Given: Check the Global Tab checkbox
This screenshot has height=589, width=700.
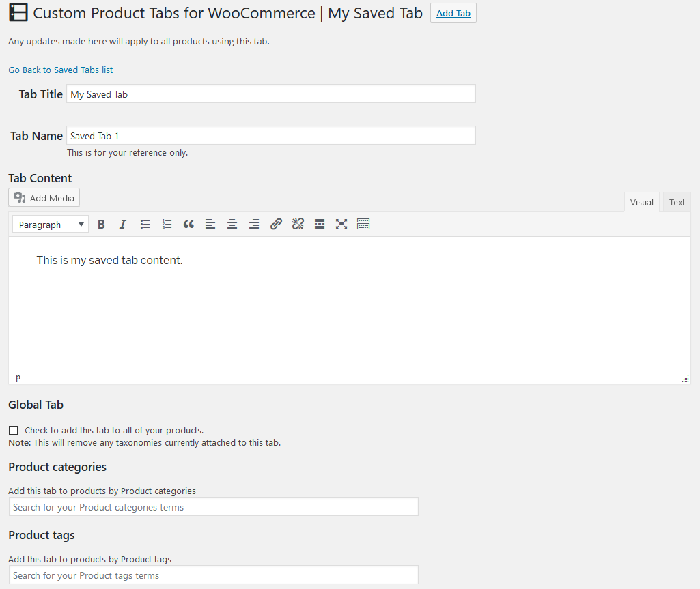Looking at the screenshot, I should [14, 430].
